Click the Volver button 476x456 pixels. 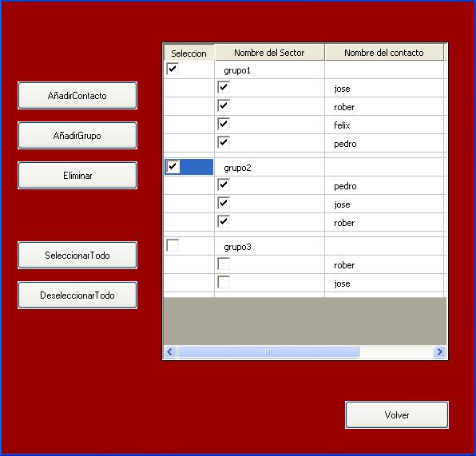(x=397, y=415)
